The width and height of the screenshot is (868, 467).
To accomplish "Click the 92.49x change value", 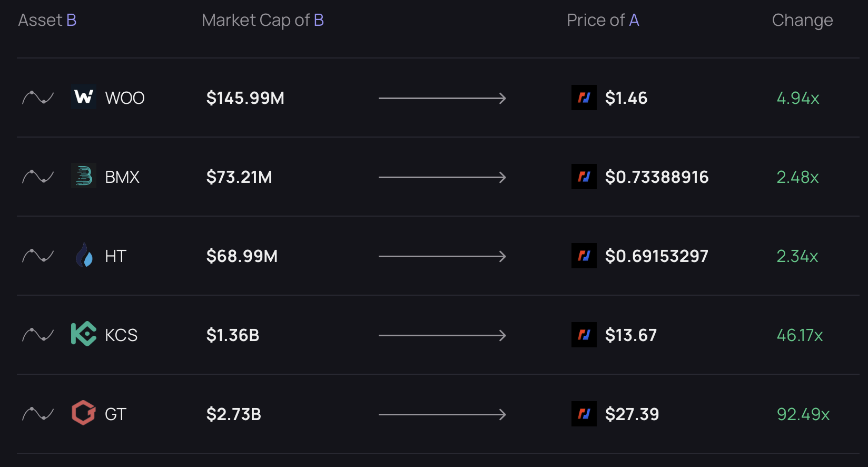I will [803, 414].
